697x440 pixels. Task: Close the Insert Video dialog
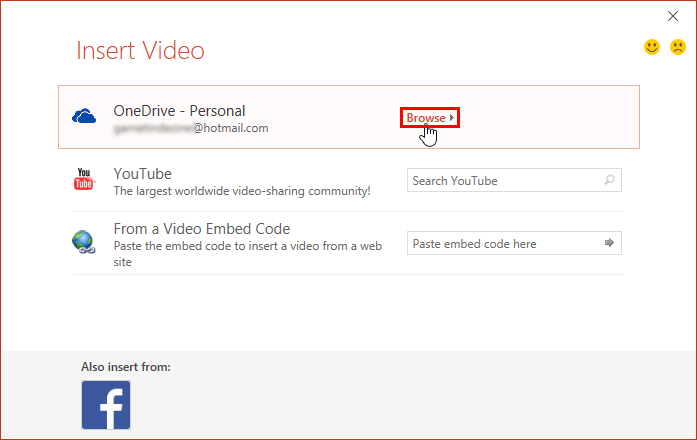[673, 16]
